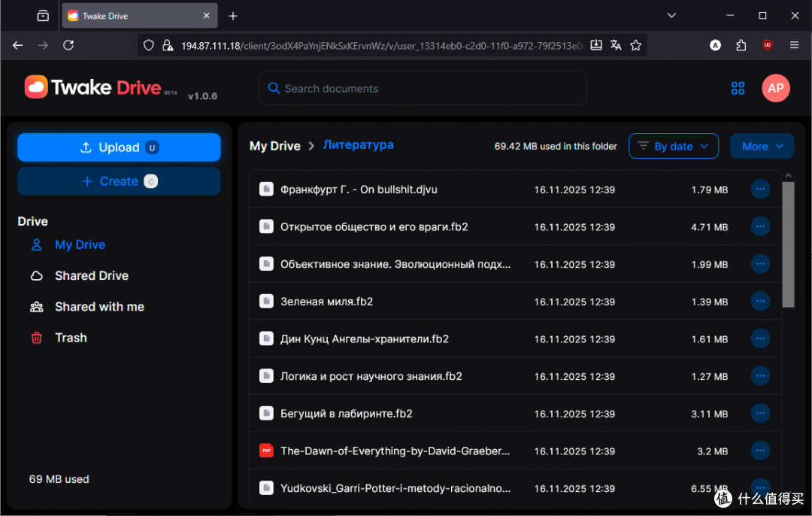Expand the More dropdown
The height and width of the screenshot is (516, 812).
click(762, 146)
